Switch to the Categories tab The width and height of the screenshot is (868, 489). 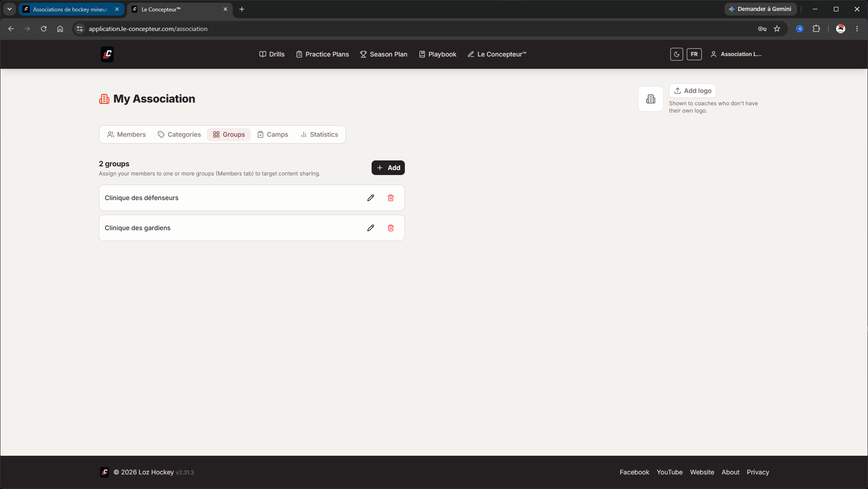click(179, 134)
